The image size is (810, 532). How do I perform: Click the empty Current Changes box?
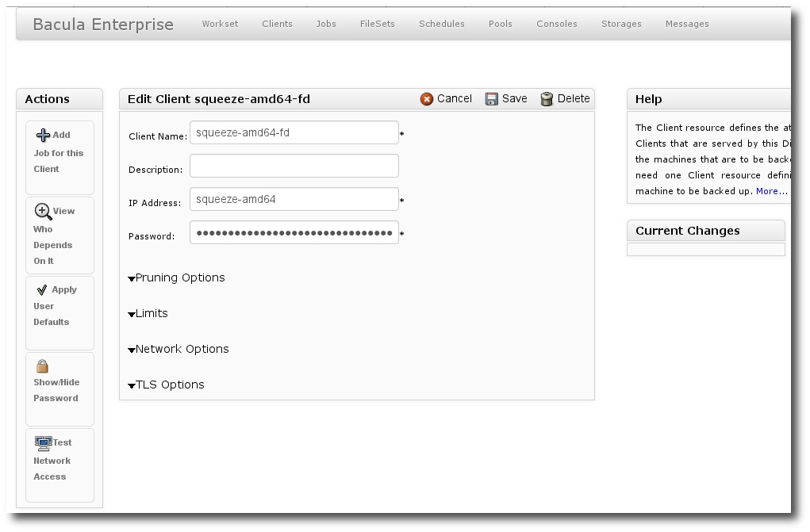(x=706, y=250)
